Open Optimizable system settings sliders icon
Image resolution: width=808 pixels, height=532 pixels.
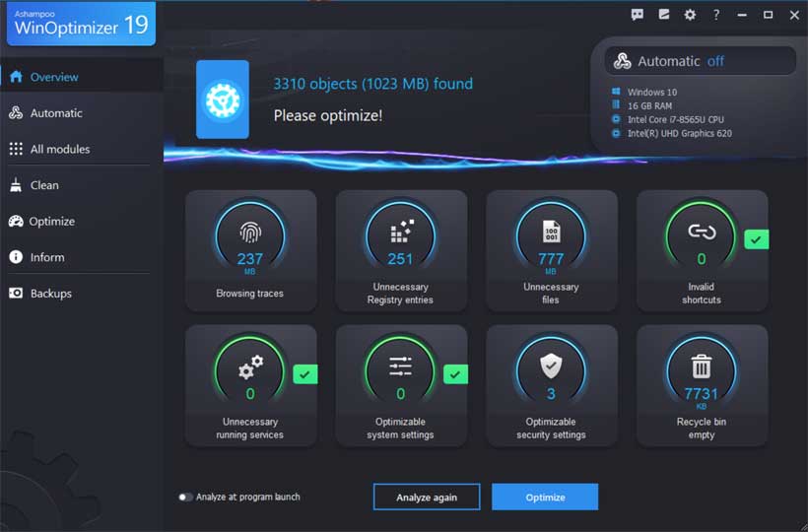[400, 366]
